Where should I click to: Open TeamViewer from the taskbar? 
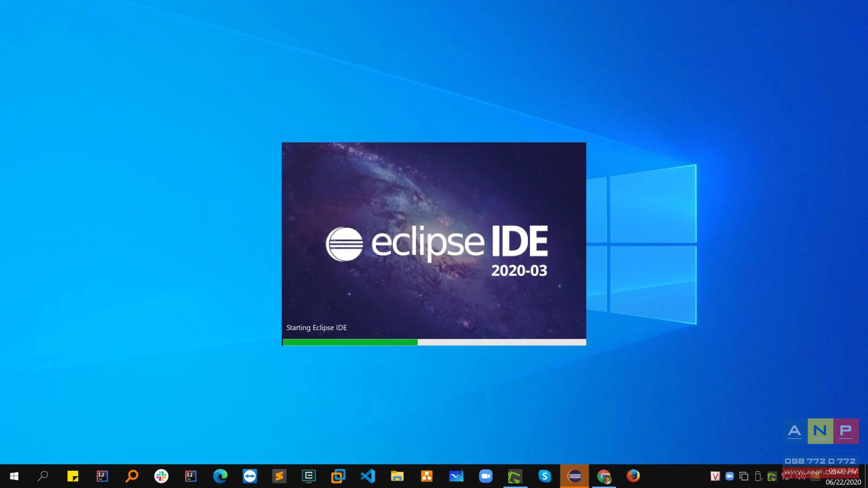(250, 476)
